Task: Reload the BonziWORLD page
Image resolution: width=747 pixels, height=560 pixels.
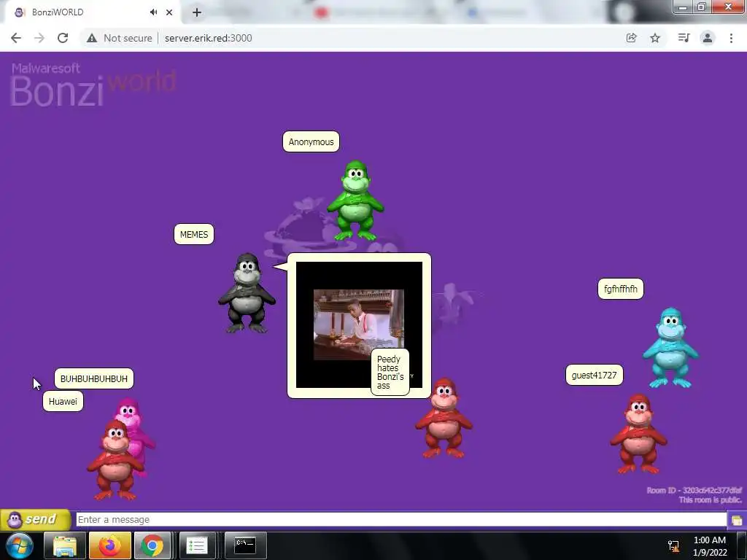Action: point(63,38)
